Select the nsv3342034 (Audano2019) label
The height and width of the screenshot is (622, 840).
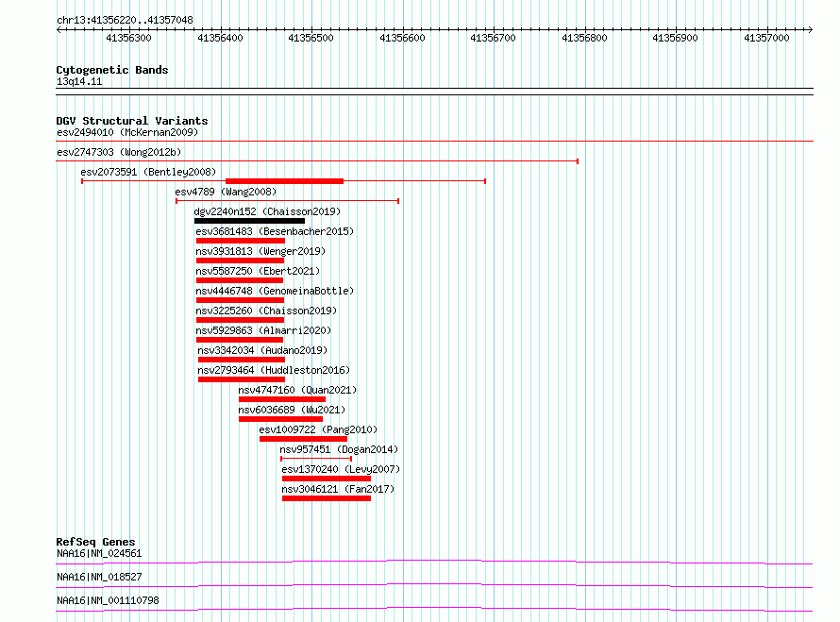[x=262, y=350]
